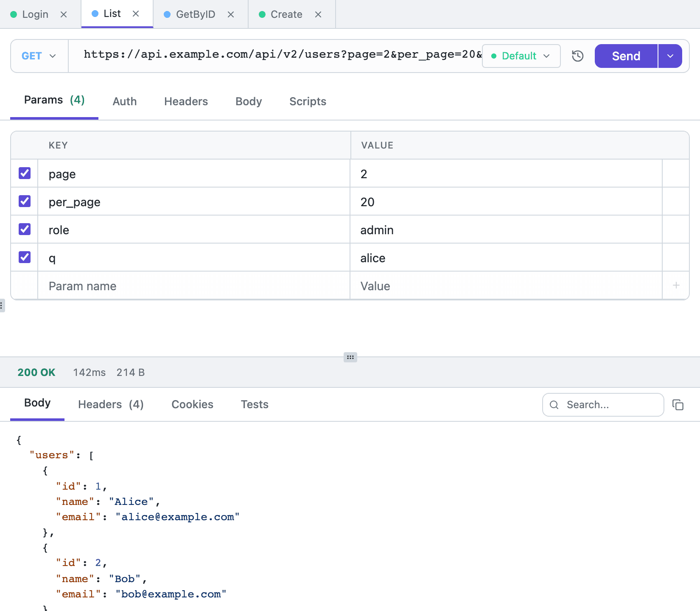The image size is (700, 611).
Task: Open the Tests tab
Action: click(x=255, y=404)
